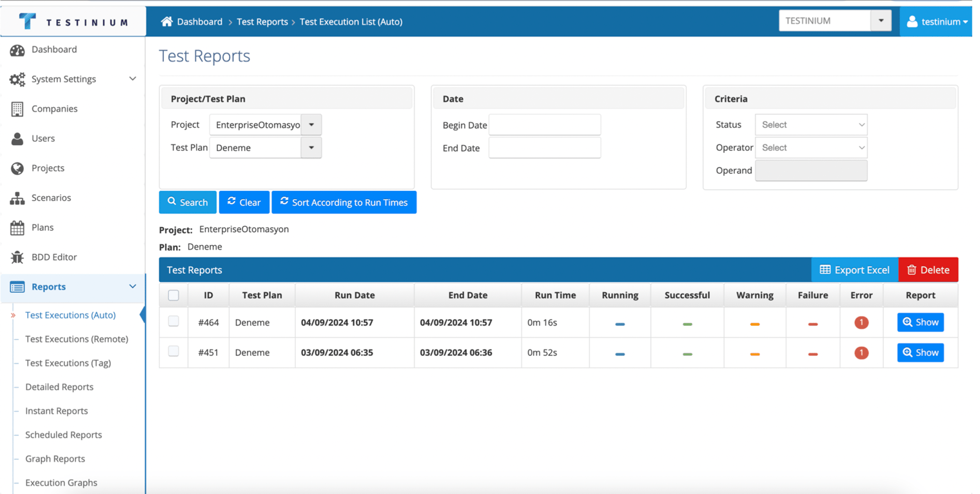Screen dimensions: 980x494
Task: Open Instant Reports submenu item
Action: click(57, 411)
